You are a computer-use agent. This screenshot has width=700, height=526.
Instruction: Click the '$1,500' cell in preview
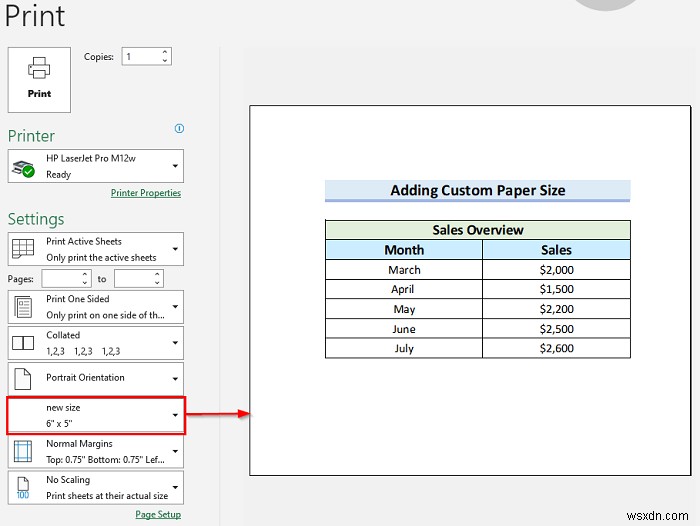tap(556, 289)
